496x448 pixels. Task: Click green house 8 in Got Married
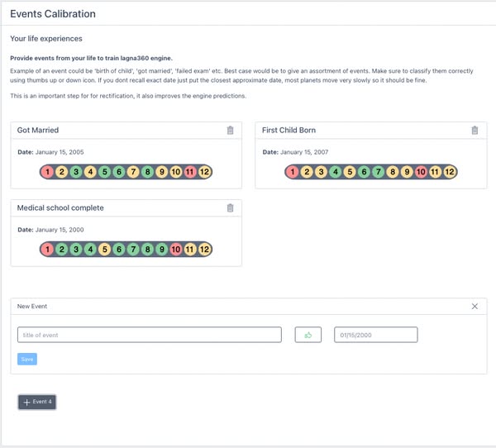point(147,172)
